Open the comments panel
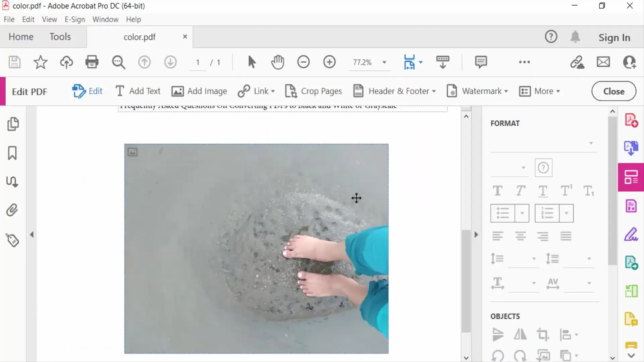 tap(481, 62)
